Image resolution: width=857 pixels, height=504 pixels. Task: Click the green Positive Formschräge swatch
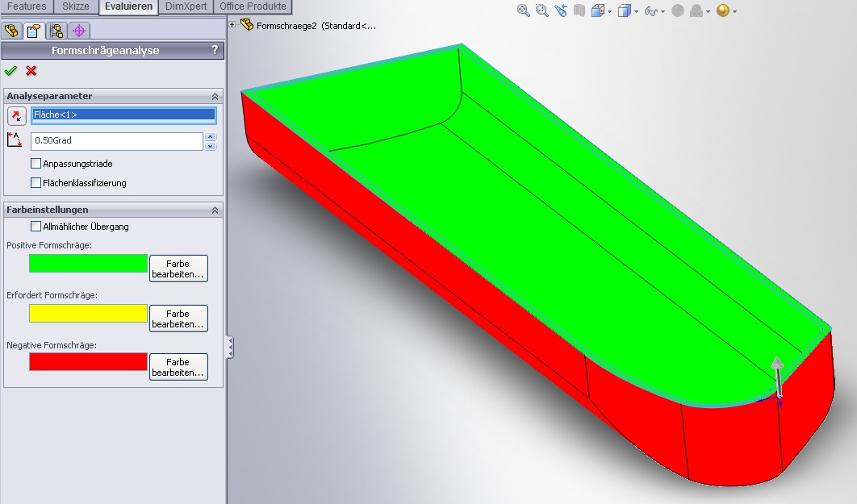88,263
